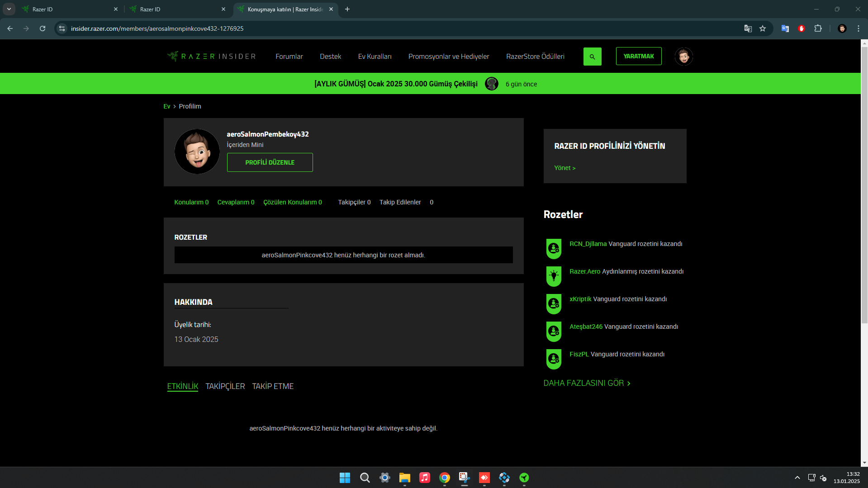Screen dimensions: 868x488
Task: Open FiszPL user profile link
Action: tap(579, 354)
